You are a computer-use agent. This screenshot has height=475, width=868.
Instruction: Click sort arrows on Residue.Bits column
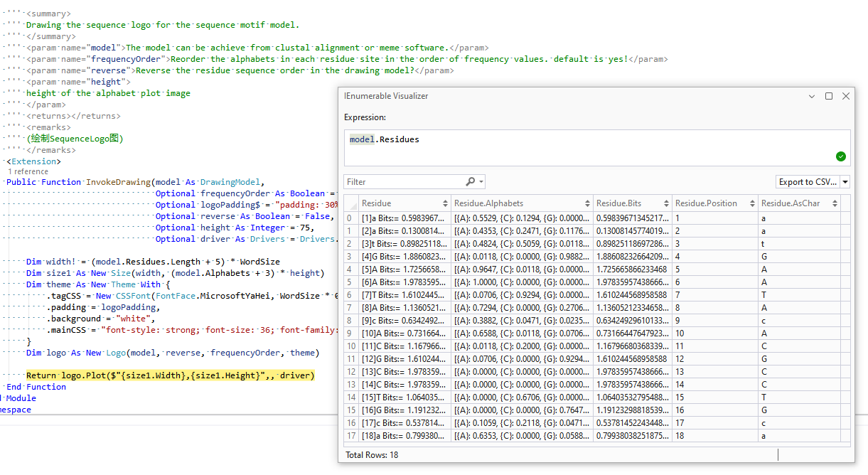click(666, 203)
